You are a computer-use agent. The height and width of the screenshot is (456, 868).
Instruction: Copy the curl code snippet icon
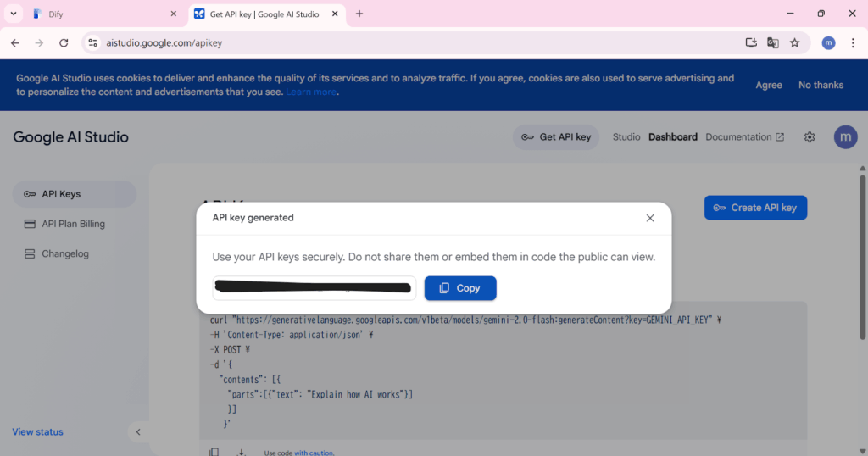[214, 452]
